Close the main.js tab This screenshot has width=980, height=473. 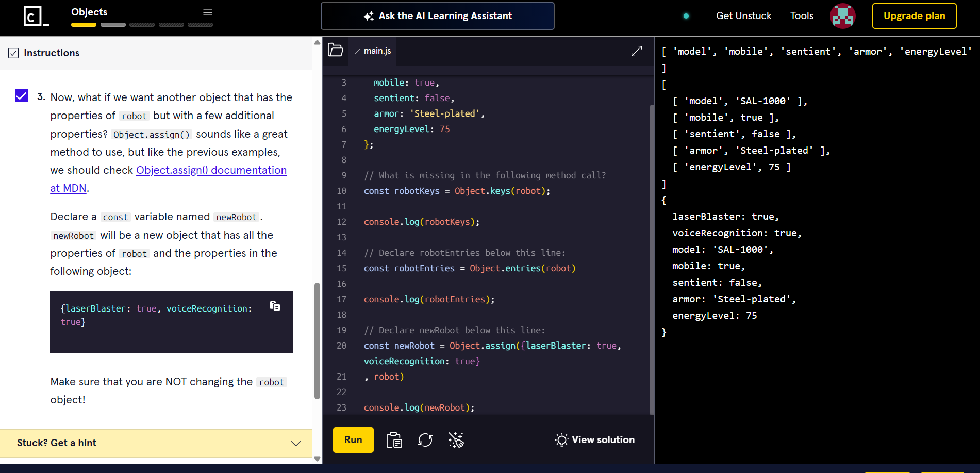pos(357,51)
